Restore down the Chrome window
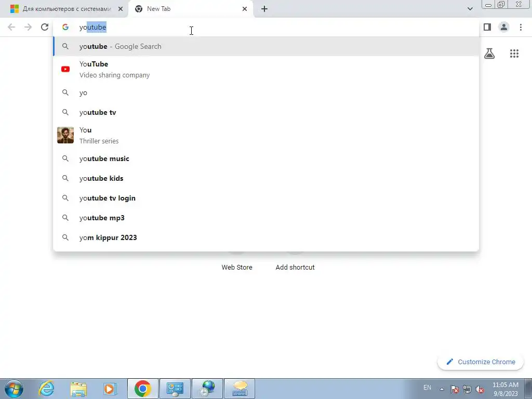This screenshot has width=532, height=399. [x=501, y=4]
